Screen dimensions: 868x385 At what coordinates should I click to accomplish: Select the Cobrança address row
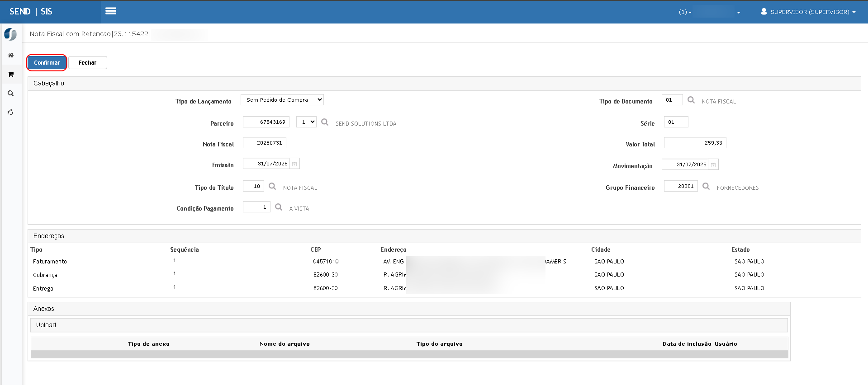click(x=444, y=275)
